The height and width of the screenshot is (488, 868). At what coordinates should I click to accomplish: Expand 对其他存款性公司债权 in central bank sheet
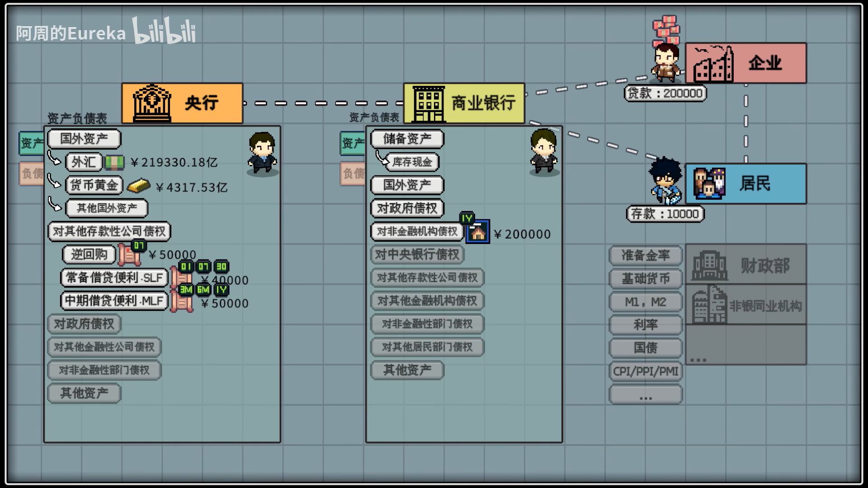(109, 231)
